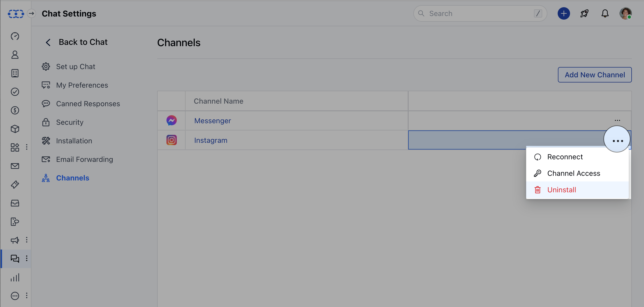Open the email envelope icon in sidebar

pos(15,166)
